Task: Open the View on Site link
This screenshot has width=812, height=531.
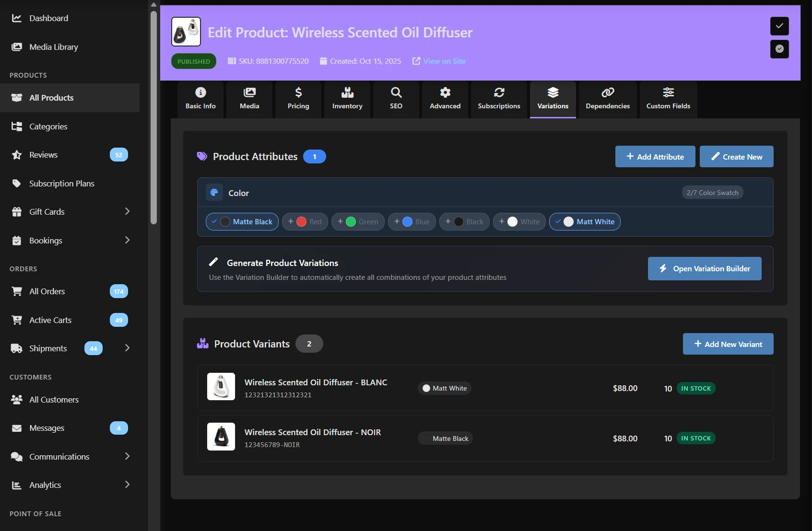Action: (x=439, y=61)
